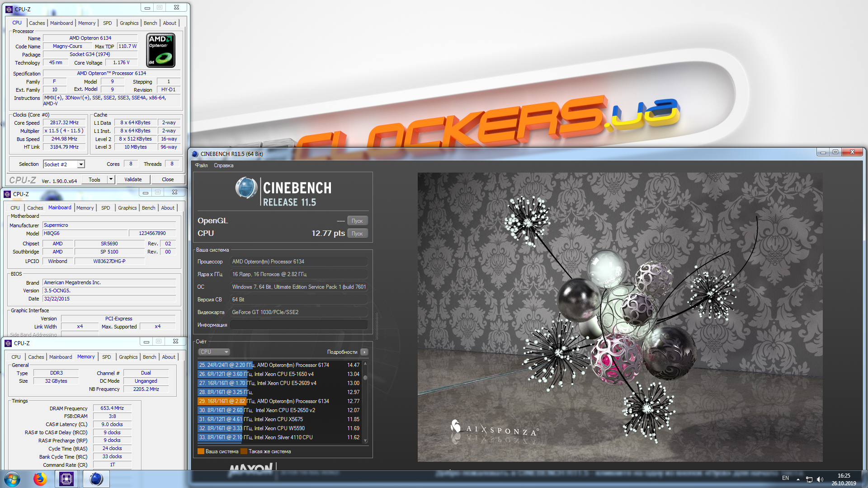The image size is (868, 488).
Task: Click the orange Ваша система legend swatch
Action: click(x=201, y=451)
